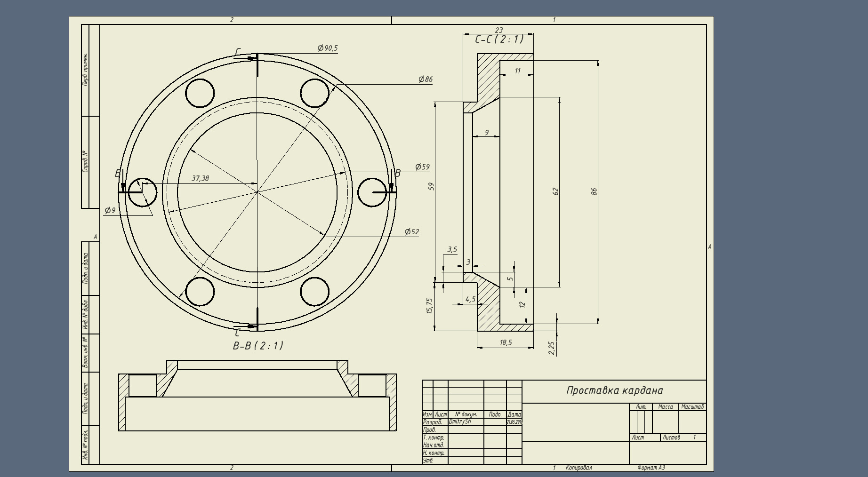Viewport: 868px width, 477px height.
Task: Select the Ø59 diameter dimension label
Action: click(423, 167)
